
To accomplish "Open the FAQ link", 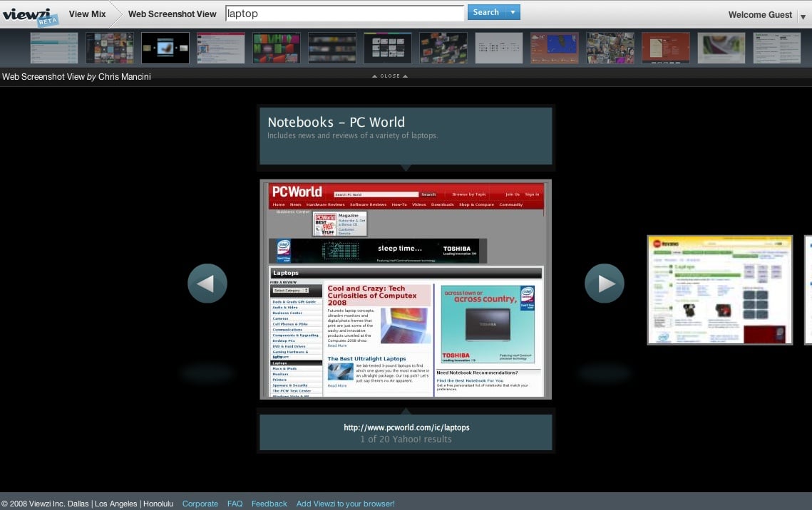I will click(x=235, y=504).
